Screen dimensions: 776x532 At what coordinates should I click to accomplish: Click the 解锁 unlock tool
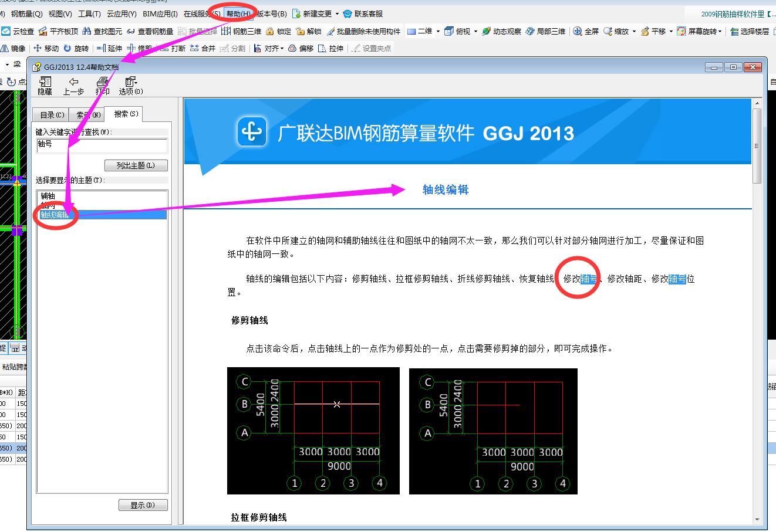pyautogui.click(x=309, y=31)
